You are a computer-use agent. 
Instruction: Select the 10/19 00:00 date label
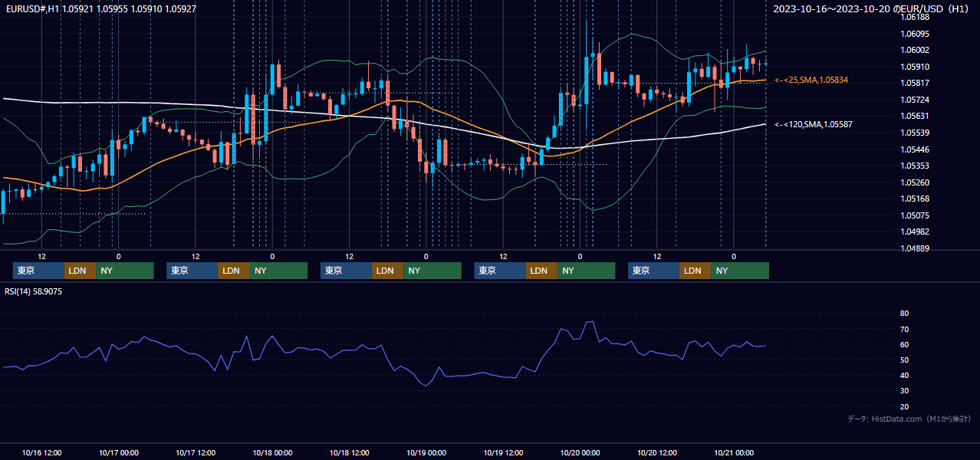(x=426, y=452)
